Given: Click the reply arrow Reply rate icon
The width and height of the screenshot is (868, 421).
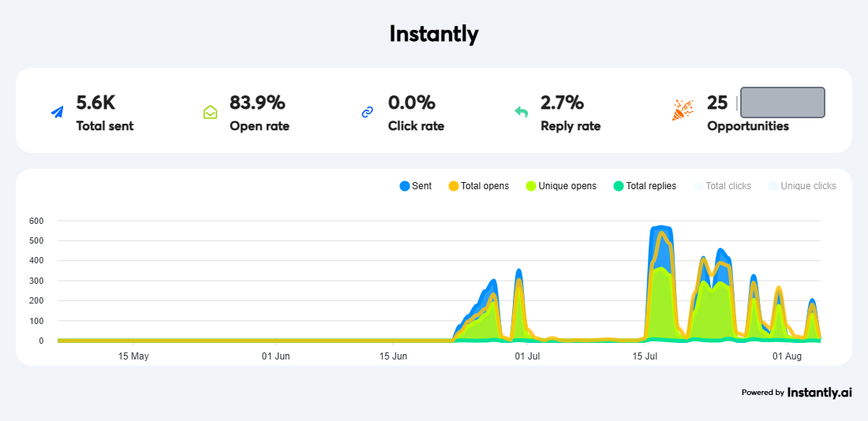Looking at the screenshot, I should 521,112.
